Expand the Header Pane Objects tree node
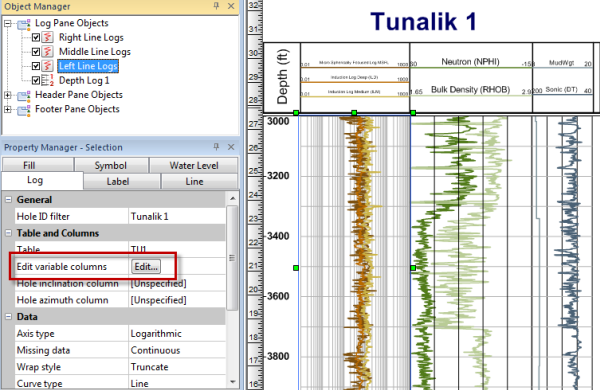This screenshot has height=390, width=600. (8, 95)
